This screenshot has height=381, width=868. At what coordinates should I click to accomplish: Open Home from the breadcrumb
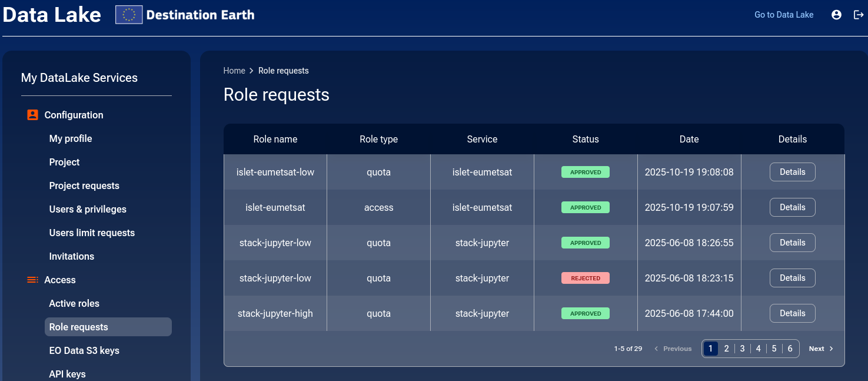coord(234,71)
